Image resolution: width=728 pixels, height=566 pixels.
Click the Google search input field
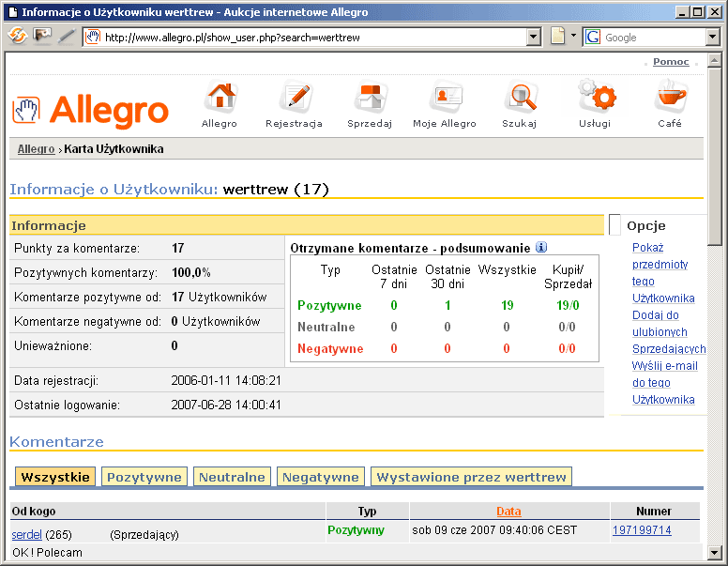(654, 38)
